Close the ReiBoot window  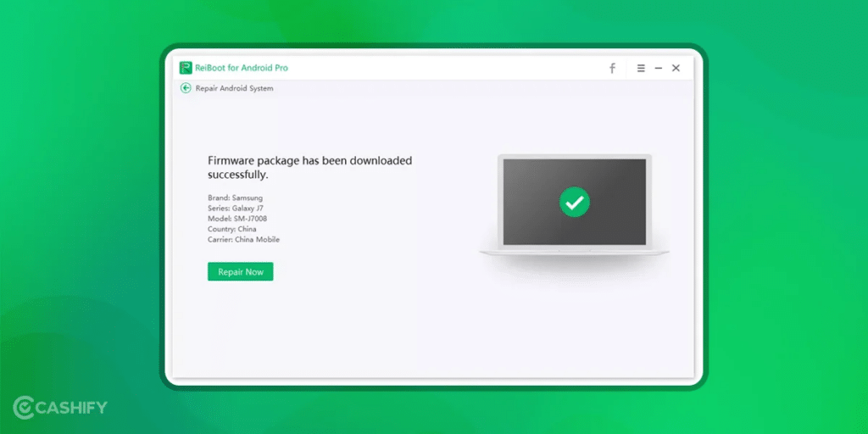[676, 68]
